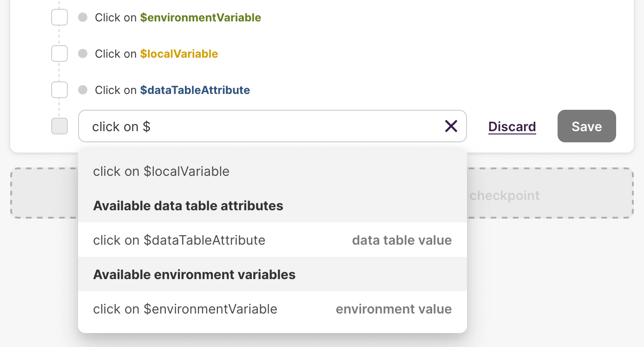Image resolution: width=644 pixels, height=347 pixels.
Task: Select the "Click on $dataTableAttribute" step text
Action: click(172, 89)
